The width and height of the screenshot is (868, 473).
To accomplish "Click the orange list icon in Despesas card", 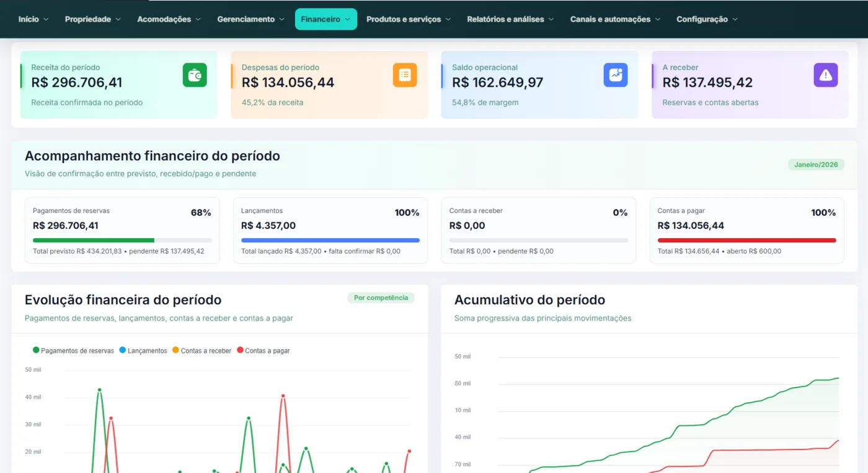I will pyautogui.click(x=405, y=75).
